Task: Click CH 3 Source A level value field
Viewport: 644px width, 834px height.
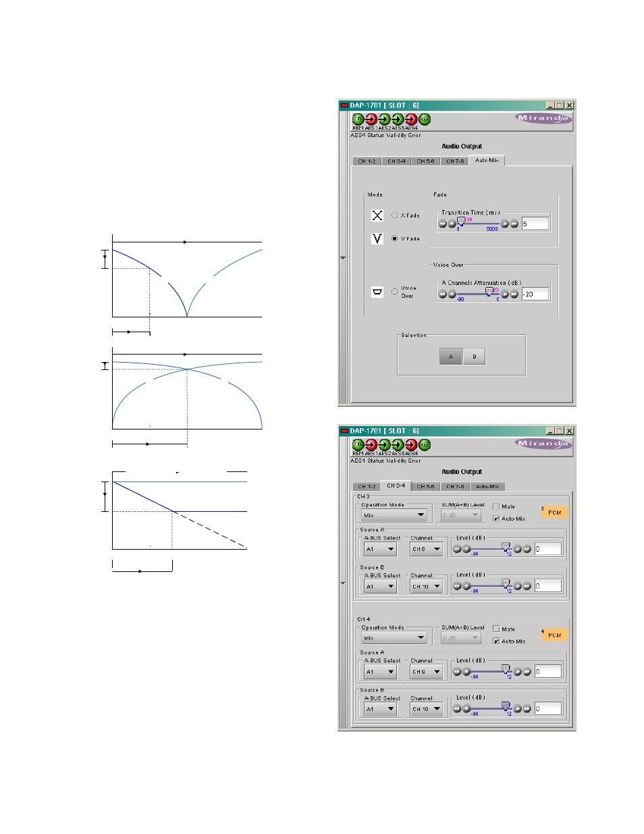Action: tap(548, 549)
